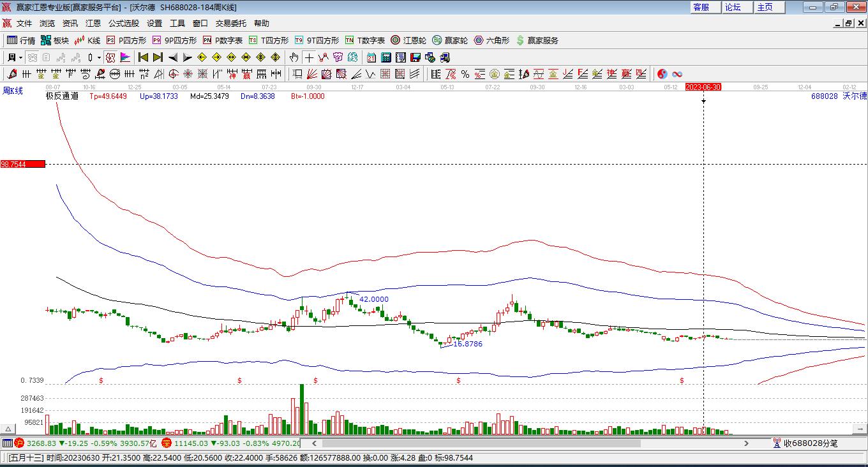This screenshot has height=467, width=868.
Task: Open the 文件 menu
Action: coord(24,24)
